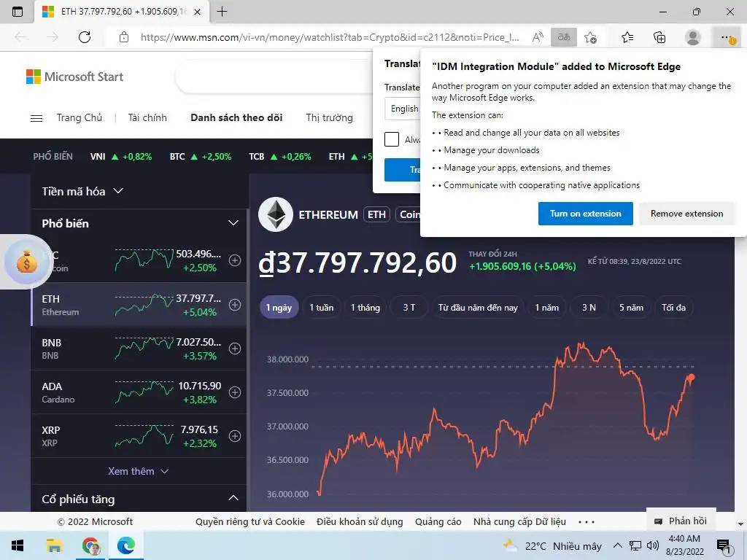Open Điều khoản sử dụng link
This screenshot has height=560, width=747.
[360, 522]
